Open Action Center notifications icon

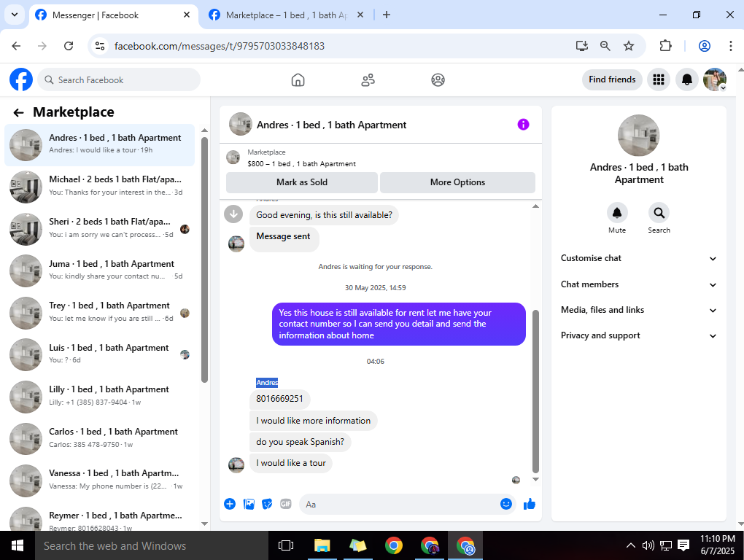[x=683, y=545]
